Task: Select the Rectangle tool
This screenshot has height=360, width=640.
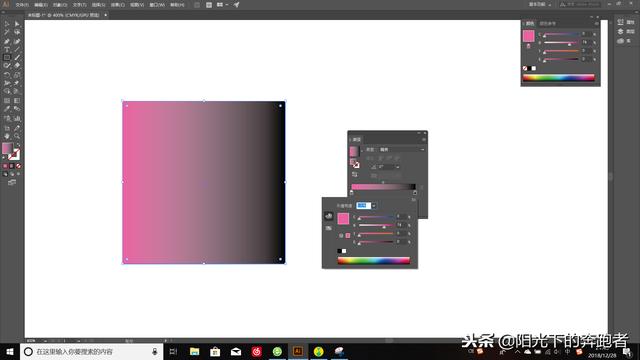Action: 7,58
